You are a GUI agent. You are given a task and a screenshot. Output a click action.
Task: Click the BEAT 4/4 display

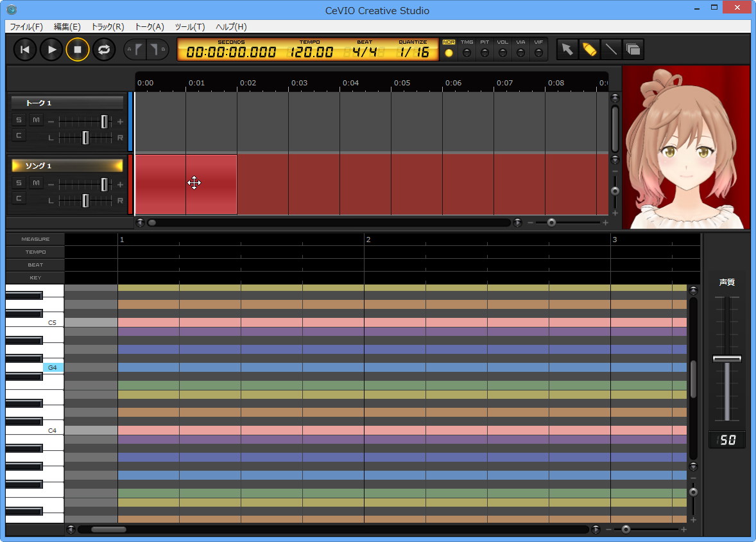click(365, 49)
